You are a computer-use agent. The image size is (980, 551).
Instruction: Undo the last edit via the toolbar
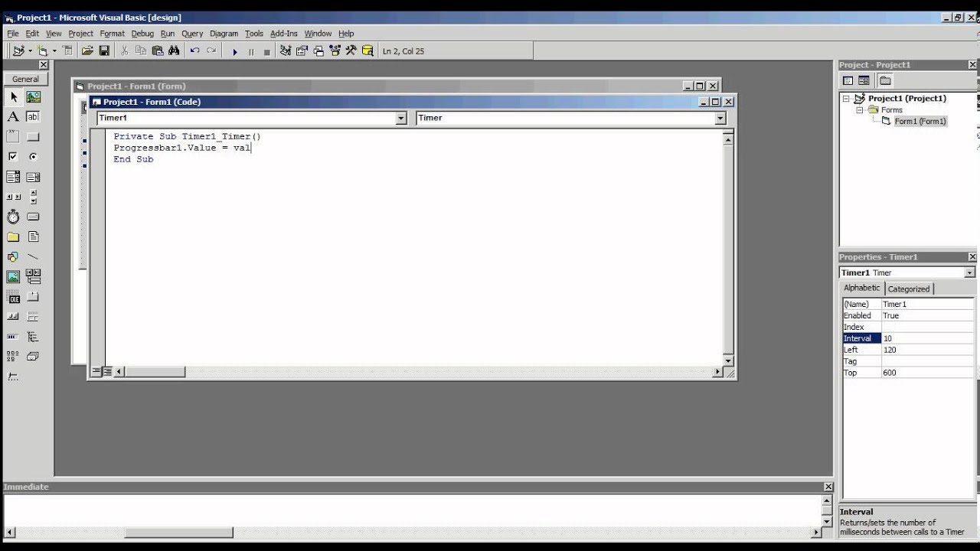(x=194, y=51)
